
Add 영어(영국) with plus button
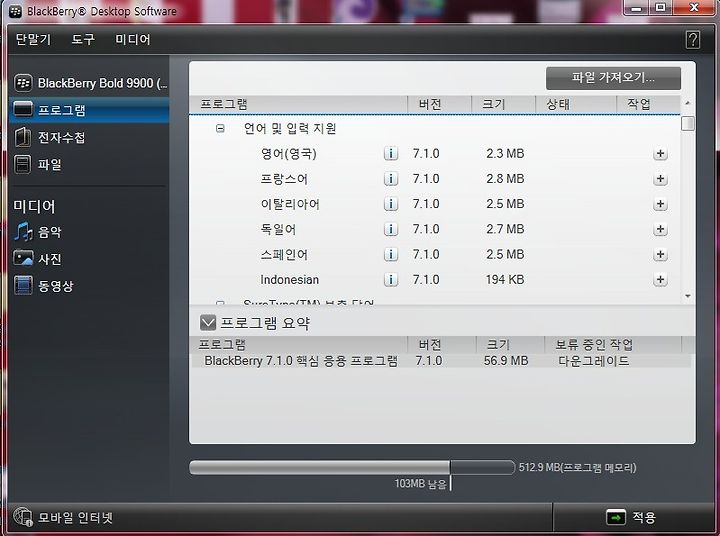pos(660,153)
